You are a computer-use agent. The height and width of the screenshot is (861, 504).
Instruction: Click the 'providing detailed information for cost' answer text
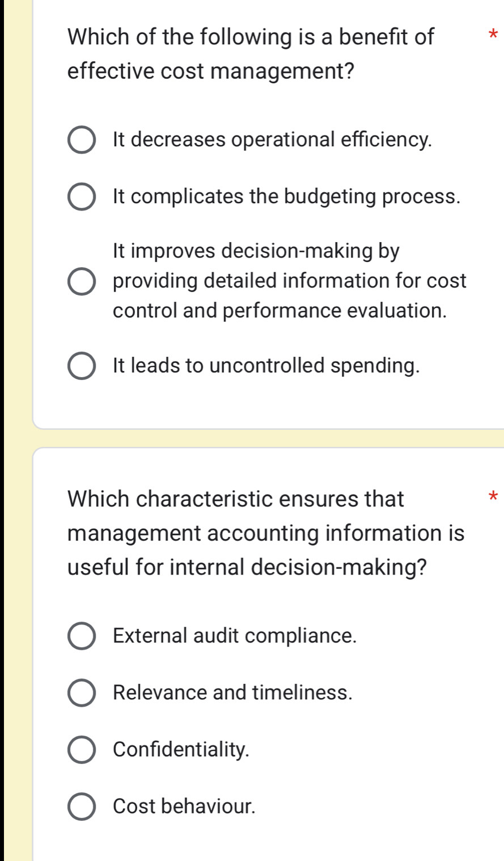[x=290, y=281]
